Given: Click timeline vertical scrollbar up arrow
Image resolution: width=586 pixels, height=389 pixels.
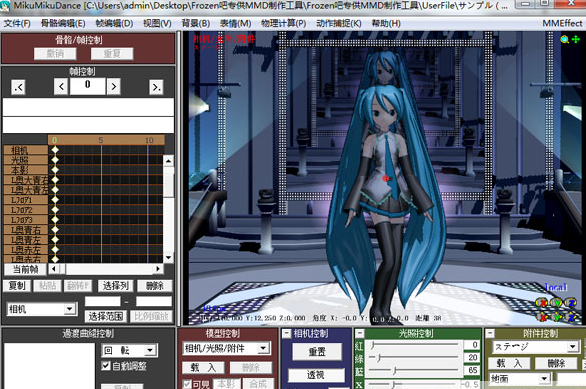Looking at the screenshot, I should pos(168,161).
